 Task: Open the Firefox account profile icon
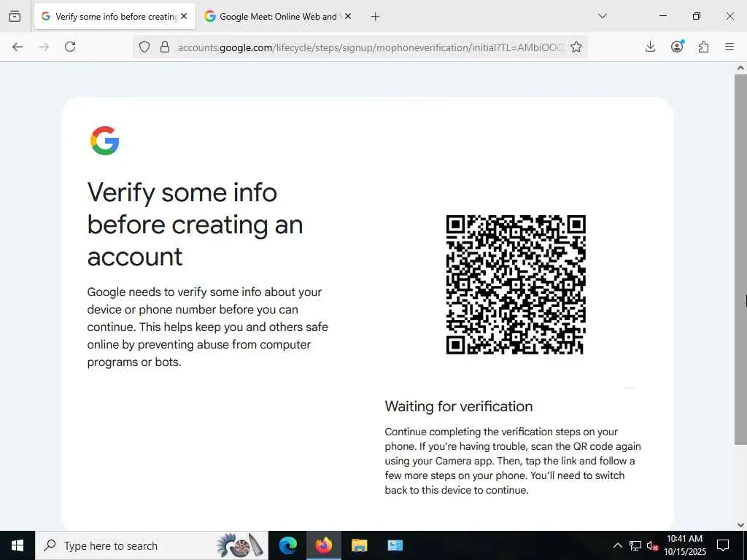click(677, 46)
